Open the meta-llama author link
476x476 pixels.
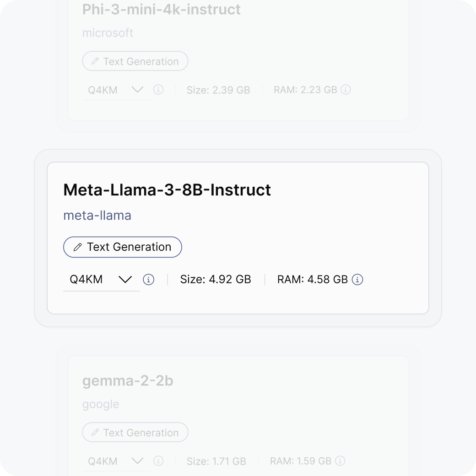pos(97,215)
